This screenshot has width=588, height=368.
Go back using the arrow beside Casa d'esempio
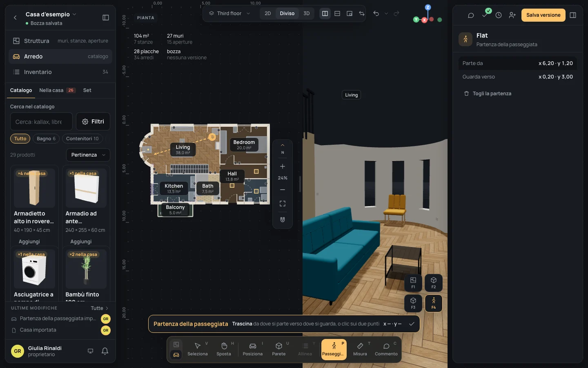pos(15,18)
